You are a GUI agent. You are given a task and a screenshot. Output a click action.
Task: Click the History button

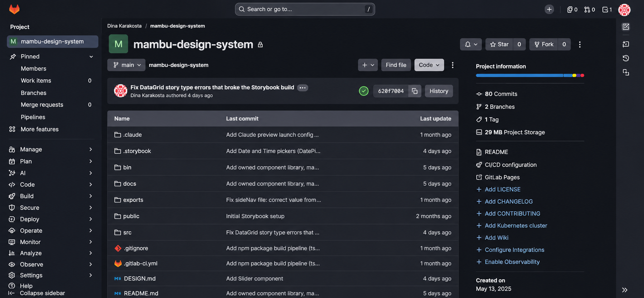click(x=439, y=91)
